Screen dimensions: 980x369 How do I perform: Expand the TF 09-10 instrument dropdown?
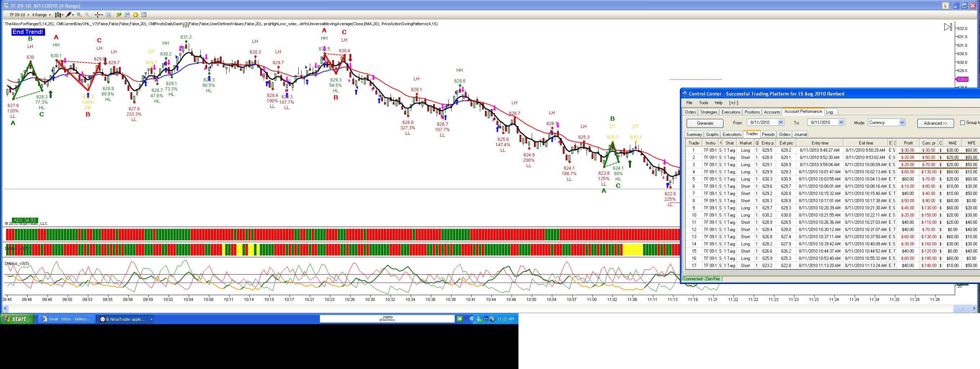(19, 15)
